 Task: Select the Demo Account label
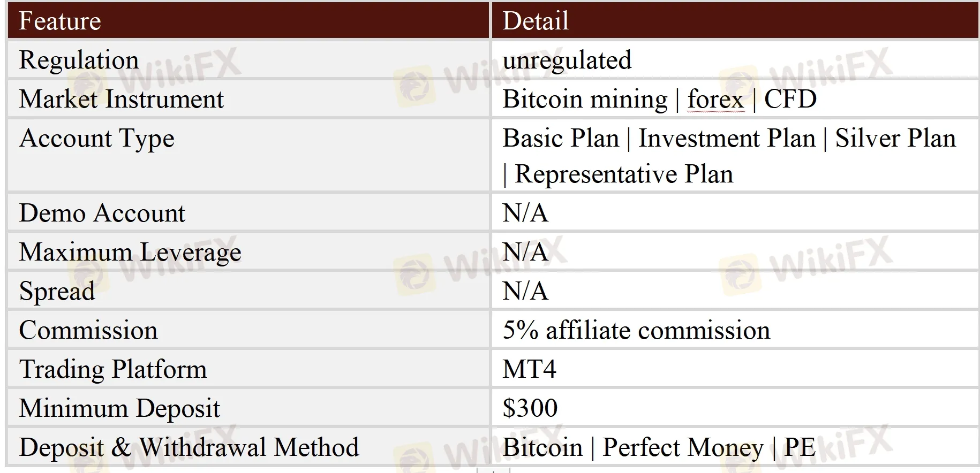click(102, 213)
